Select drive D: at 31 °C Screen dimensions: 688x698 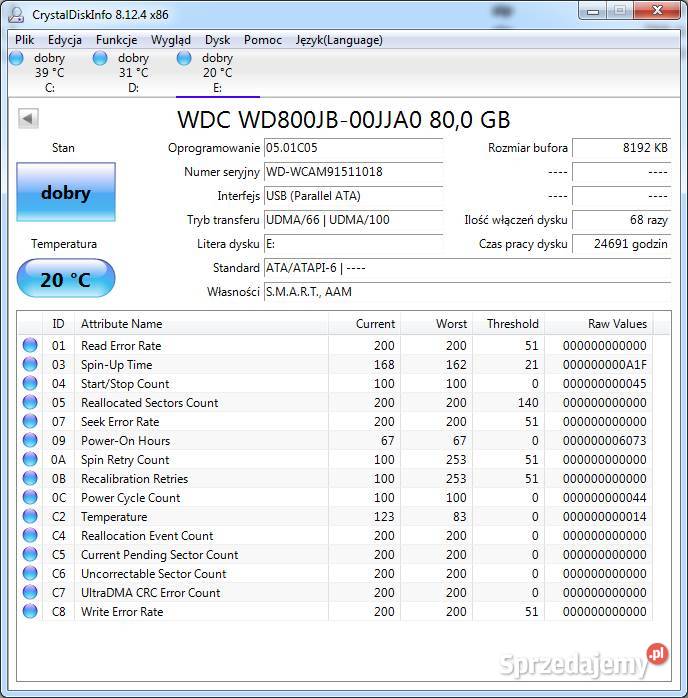point(133,73)
